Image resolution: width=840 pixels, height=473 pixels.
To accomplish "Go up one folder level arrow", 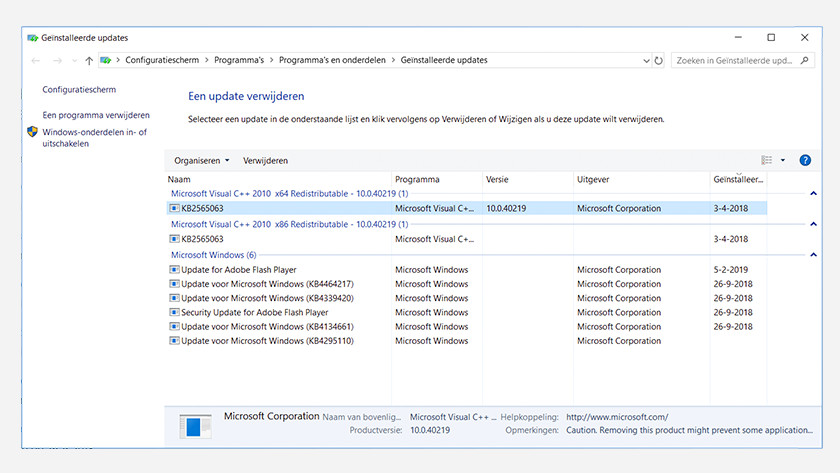I will [x=89, y=61].
